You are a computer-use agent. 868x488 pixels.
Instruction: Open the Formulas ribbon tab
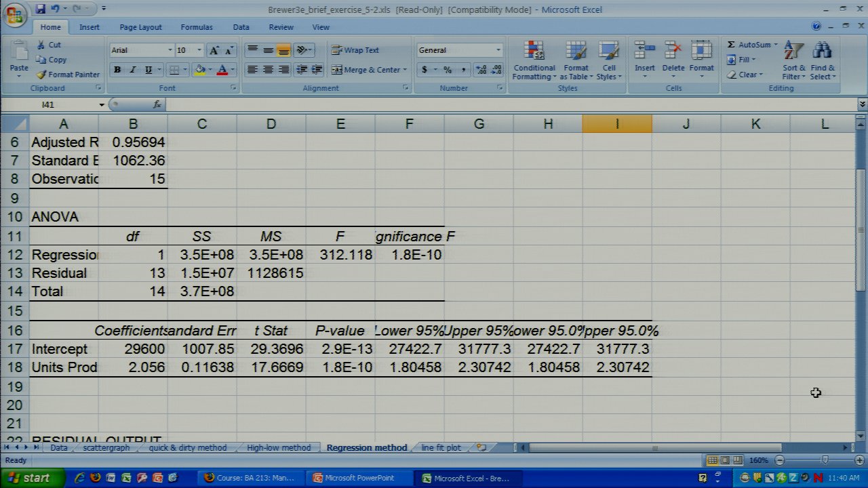point(197,27)
